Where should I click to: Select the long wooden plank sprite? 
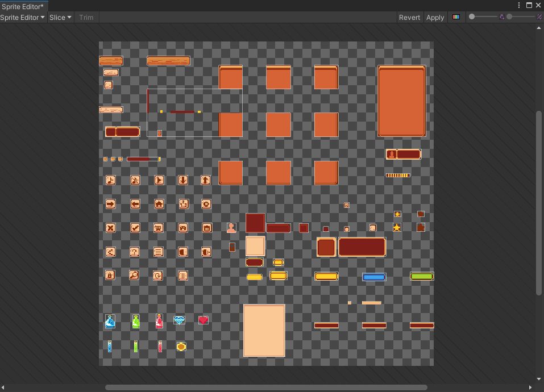coord(168,61)
